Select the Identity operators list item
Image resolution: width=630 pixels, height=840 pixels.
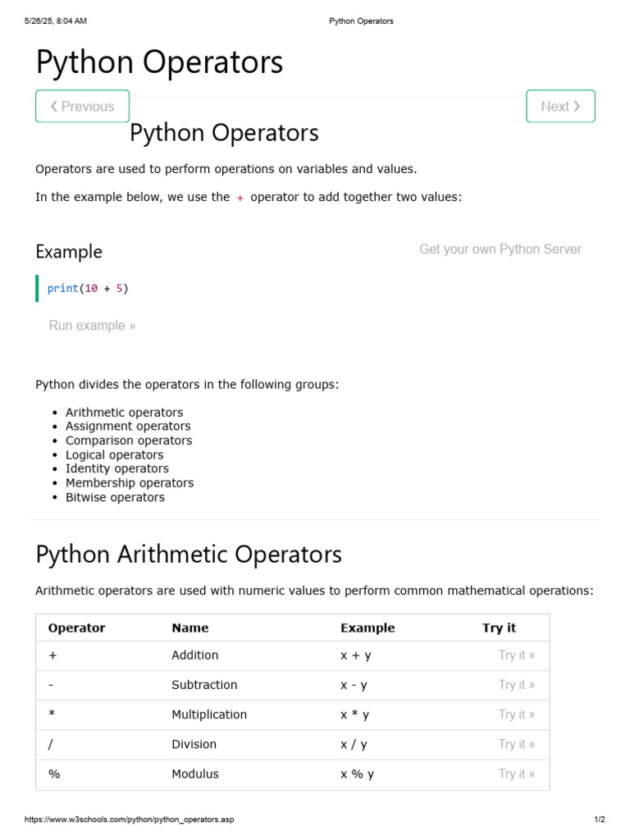click(117, 469)
